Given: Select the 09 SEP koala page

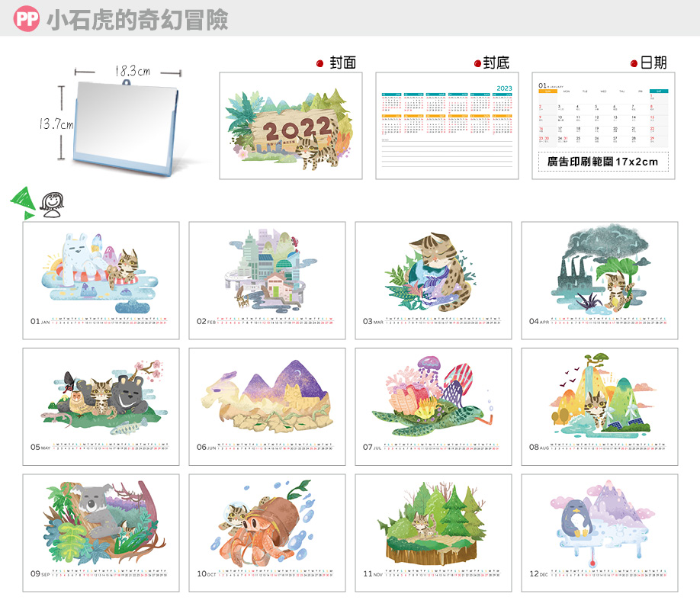Looking at the screenshot, I should click(x=101, y=533).
